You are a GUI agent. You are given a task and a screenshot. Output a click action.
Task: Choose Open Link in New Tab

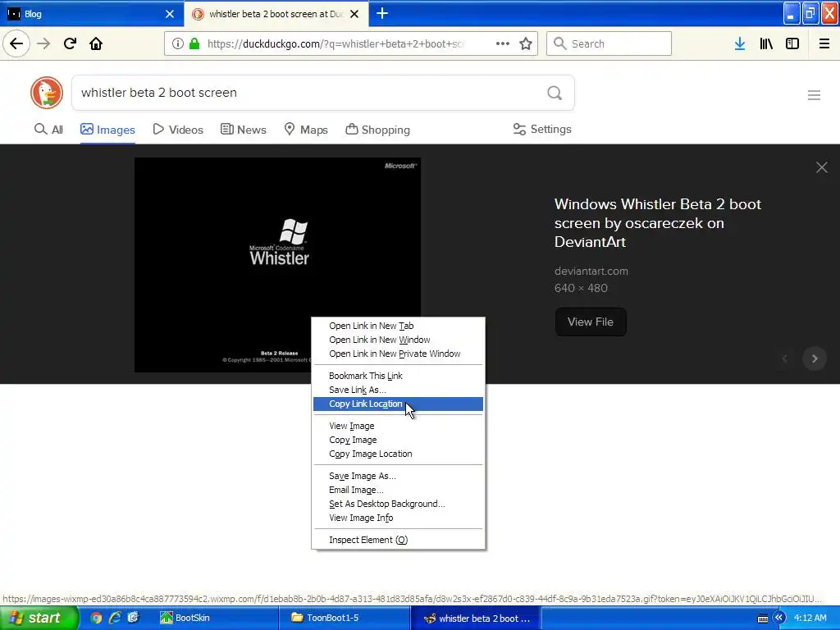(x=398, y=326)
